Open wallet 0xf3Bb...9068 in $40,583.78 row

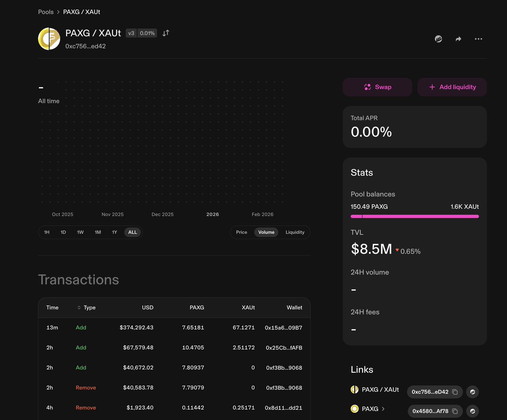pos(284,387)
